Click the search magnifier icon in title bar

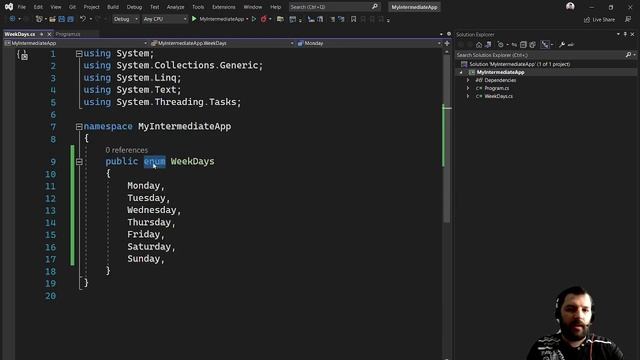pyautogui.click(x=375, y=7)
